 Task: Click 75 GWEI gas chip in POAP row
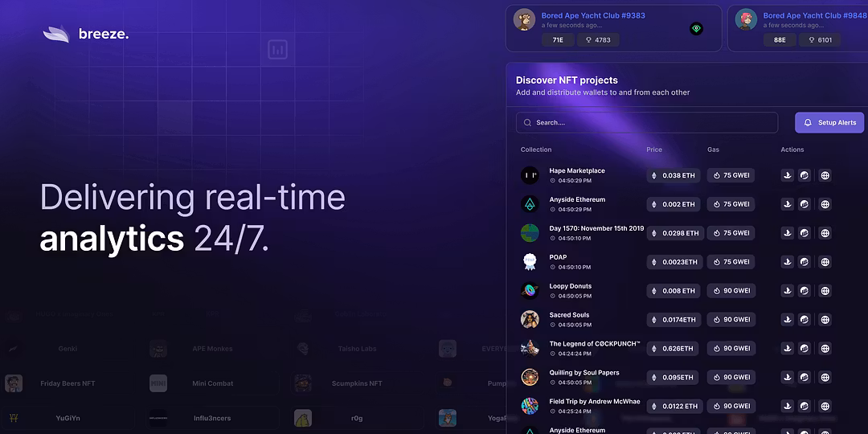[x=731, y=262]
